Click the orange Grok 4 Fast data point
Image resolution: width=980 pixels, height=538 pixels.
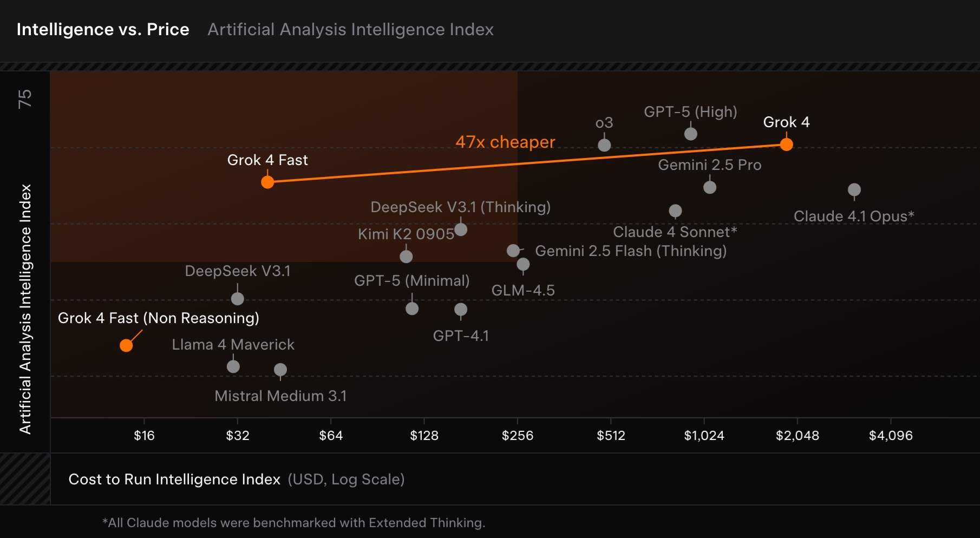(x=267, y=182)
